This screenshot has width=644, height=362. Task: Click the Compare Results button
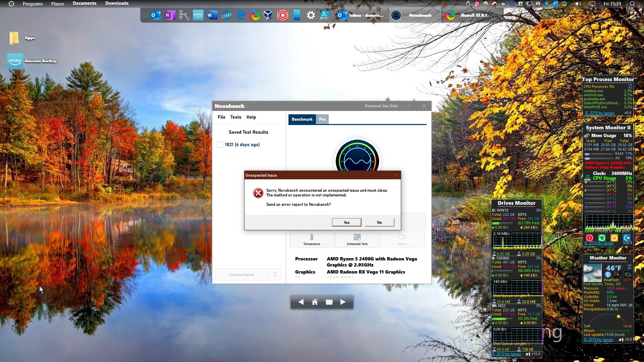tap(241, 274)
